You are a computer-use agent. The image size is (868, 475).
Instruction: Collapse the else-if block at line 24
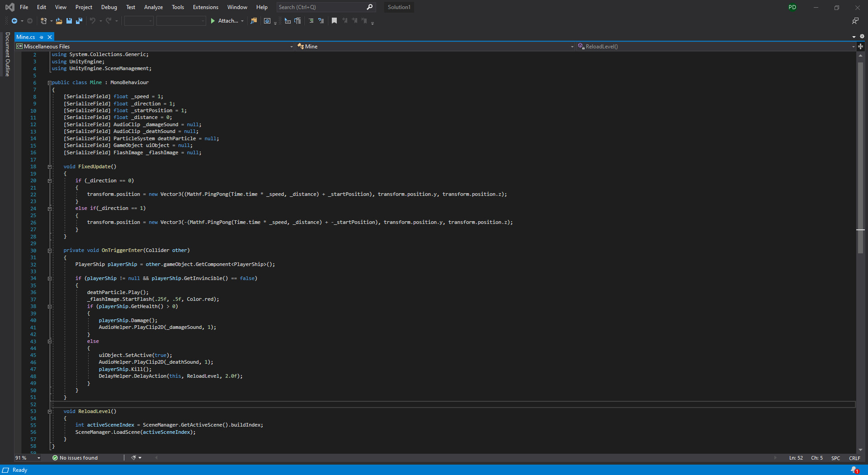pos(50,209)
